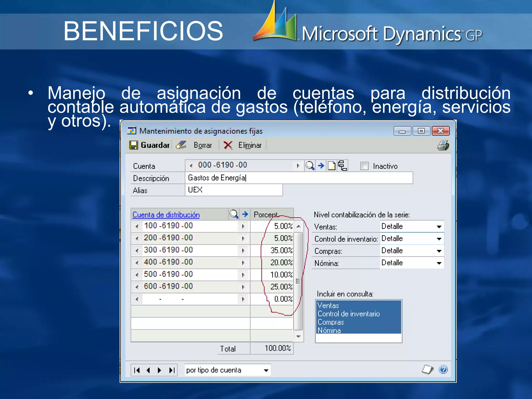This screenshot has width=532, height=399.
Task: Click the Guardar save icon
Action: pos(134,145)
